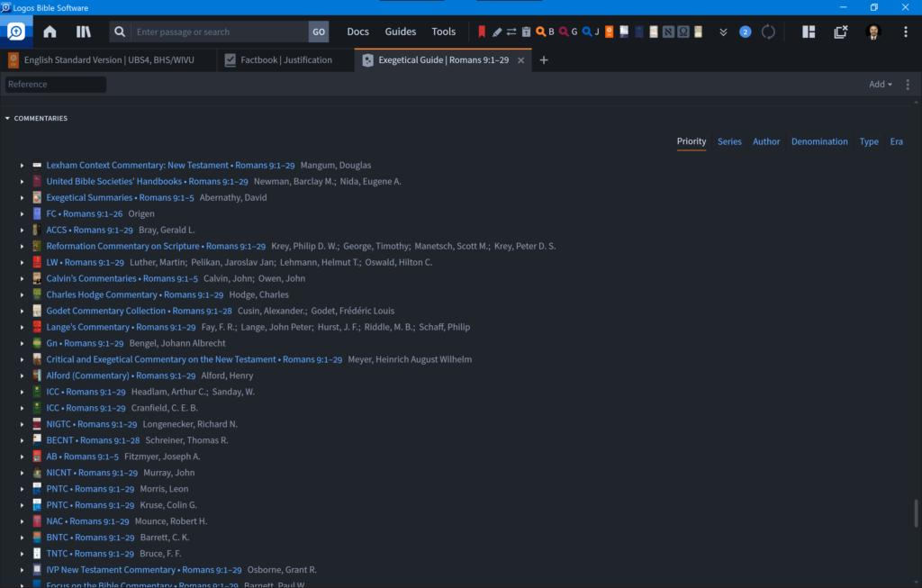Focus the passage or search box

click(220, 32)
